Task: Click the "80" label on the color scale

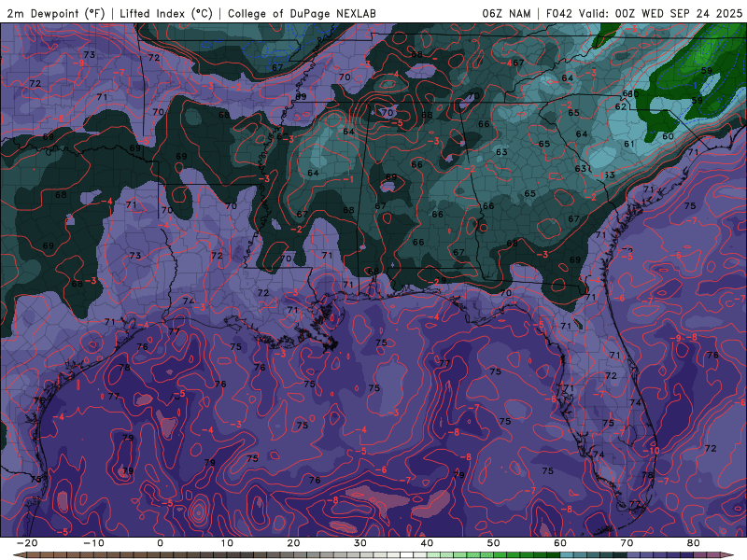Action: pyautogui.click(x=694, y=543)
